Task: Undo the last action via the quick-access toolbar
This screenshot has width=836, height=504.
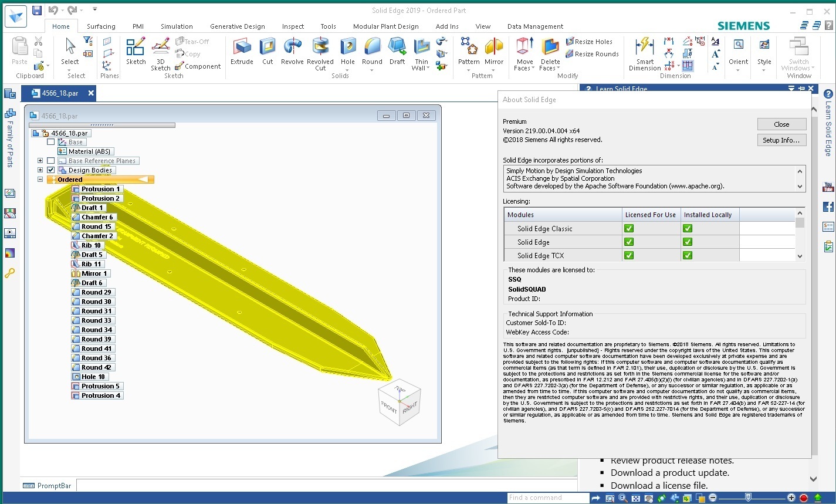Action: (53, 10)
